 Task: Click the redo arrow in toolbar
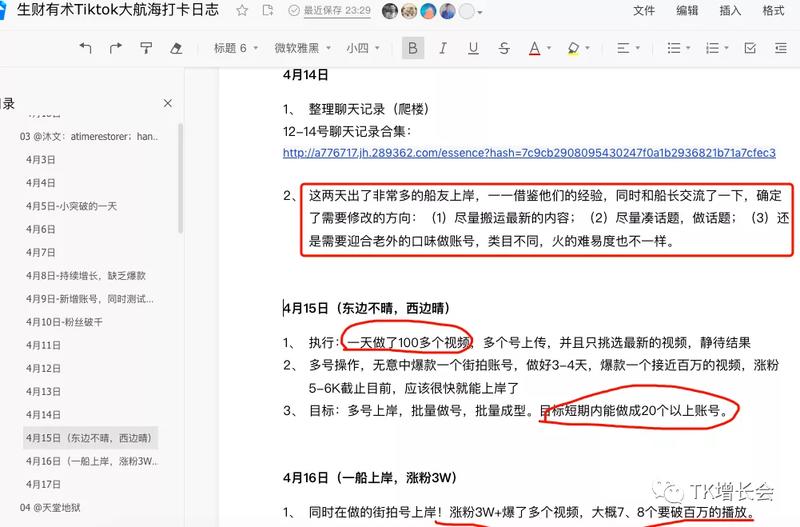(x=116, y=48)
